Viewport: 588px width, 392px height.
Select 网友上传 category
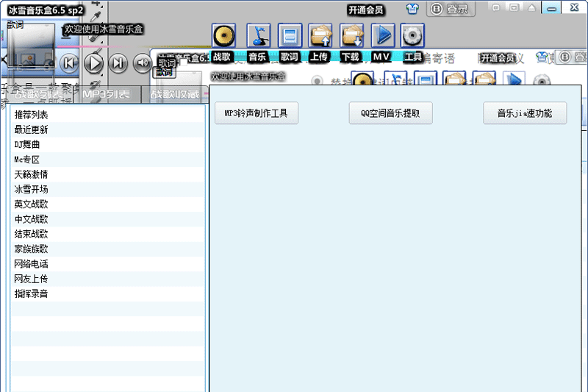pyautogui.click(x=107, y=279)
